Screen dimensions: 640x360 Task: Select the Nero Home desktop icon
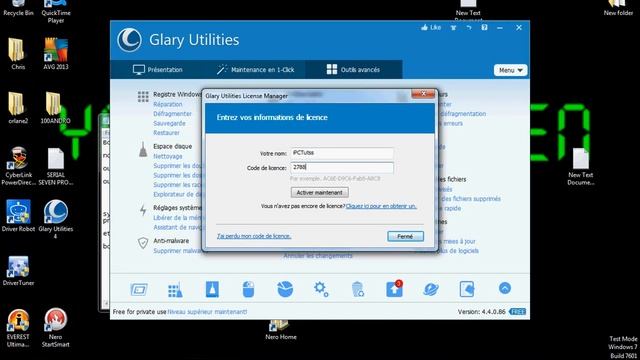[x=280, y=330]
